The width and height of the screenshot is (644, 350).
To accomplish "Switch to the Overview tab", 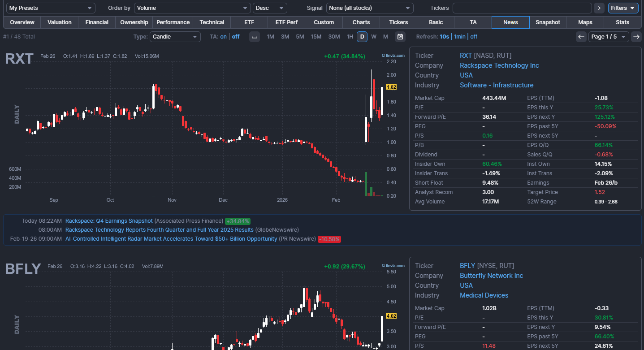I will click(x=22, y=22).
